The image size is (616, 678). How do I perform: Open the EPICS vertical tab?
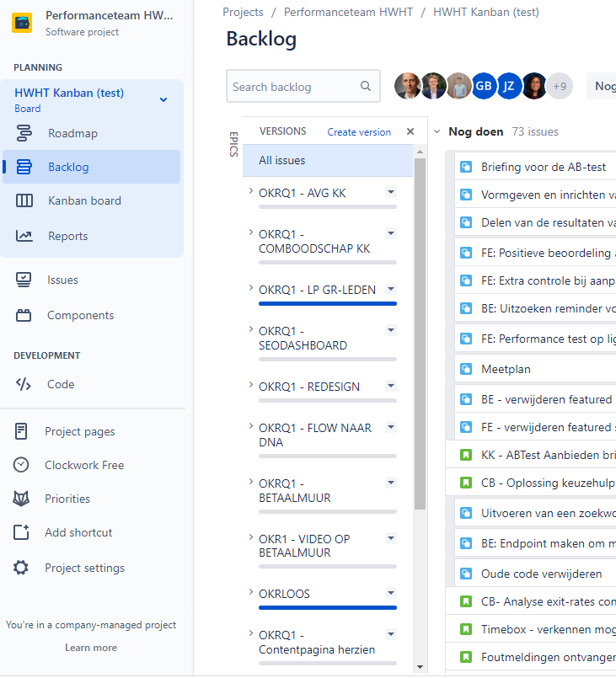coord(233,144)
